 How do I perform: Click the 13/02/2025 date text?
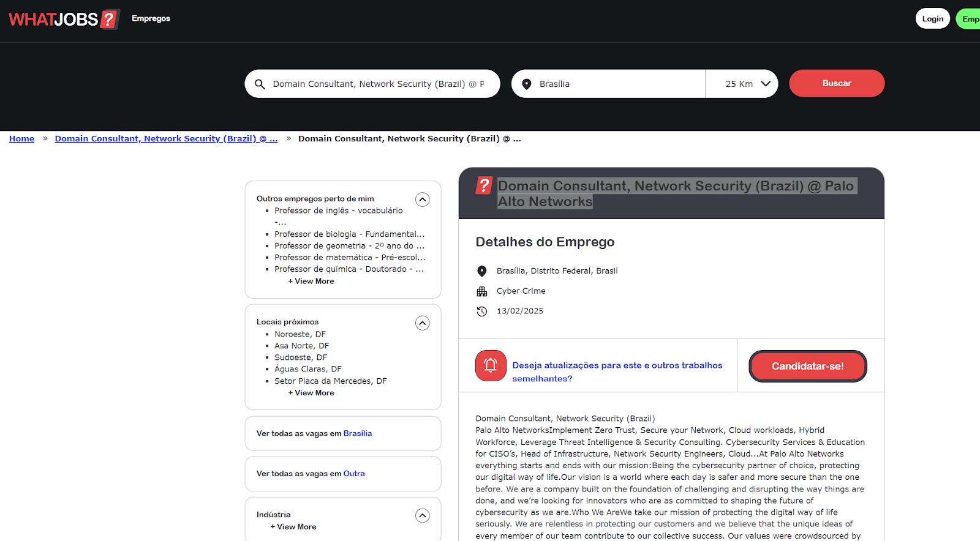[x=520, y=311]
